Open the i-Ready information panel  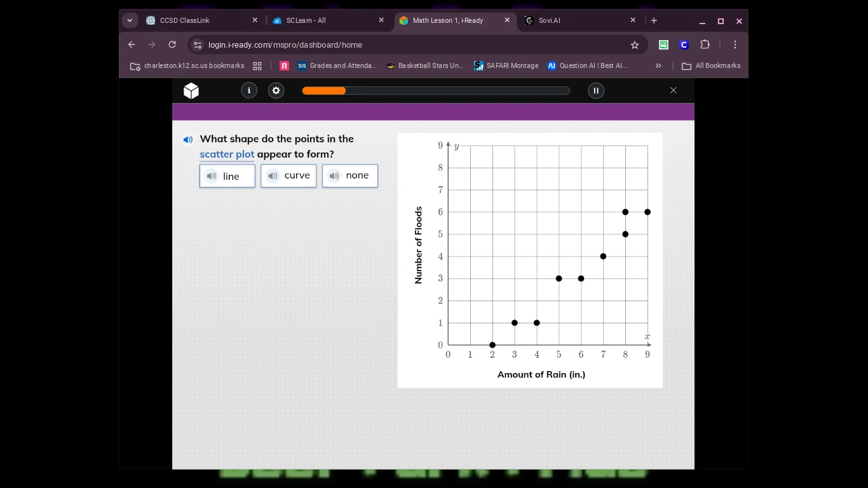[x=249, y=90]
